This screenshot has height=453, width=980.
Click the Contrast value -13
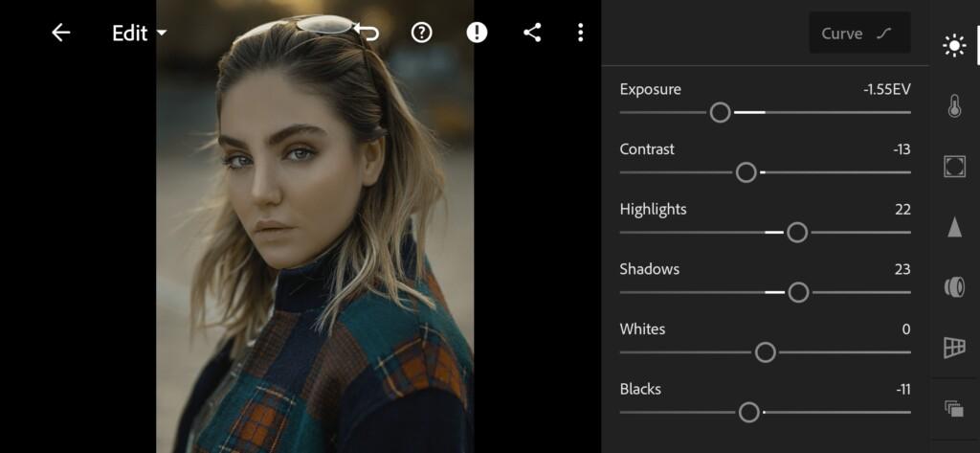(902, 149)
